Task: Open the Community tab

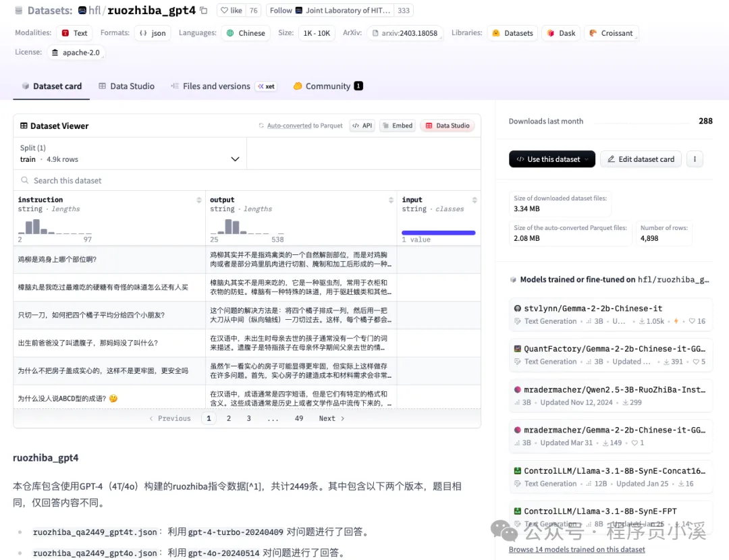Action: click(328, 86)
